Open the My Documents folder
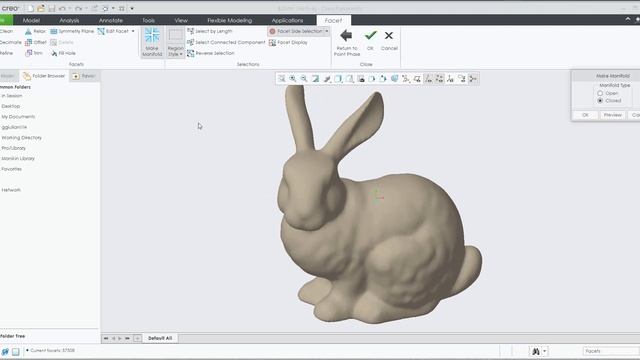The width and height of the screenshot is (640, 360). tap(18, 117)
